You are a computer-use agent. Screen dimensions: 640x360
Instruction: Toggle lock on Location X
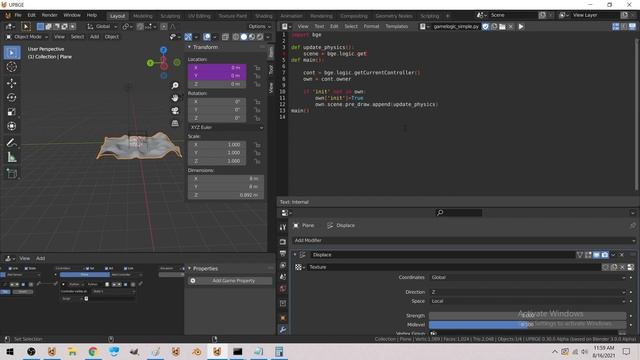click(x=257, y=68)
